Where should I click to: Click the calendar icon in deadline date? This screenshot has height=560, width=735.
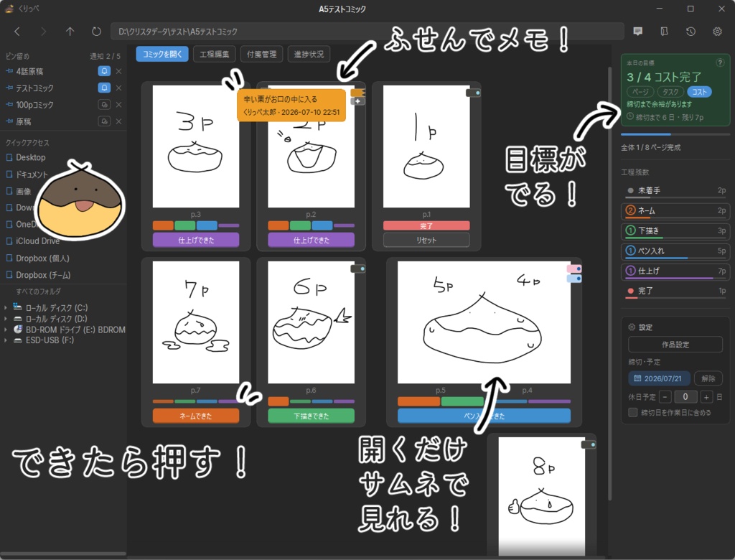tap(637, 378)
